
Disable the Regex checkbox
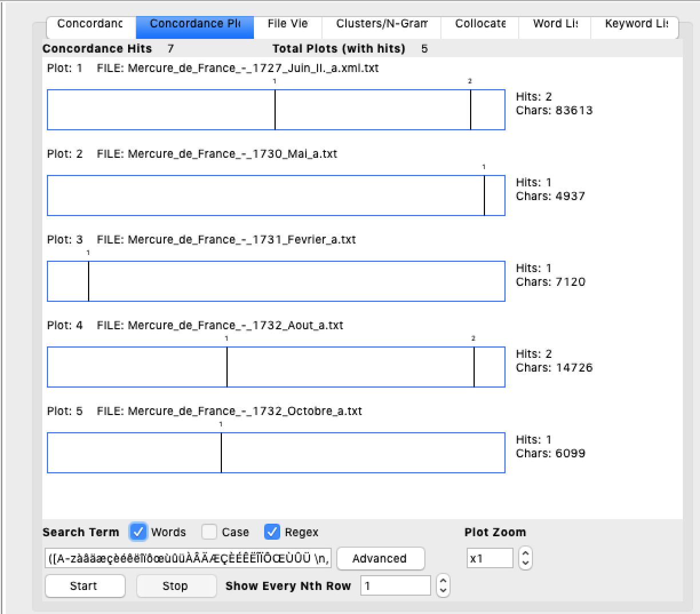coord(272,532)
